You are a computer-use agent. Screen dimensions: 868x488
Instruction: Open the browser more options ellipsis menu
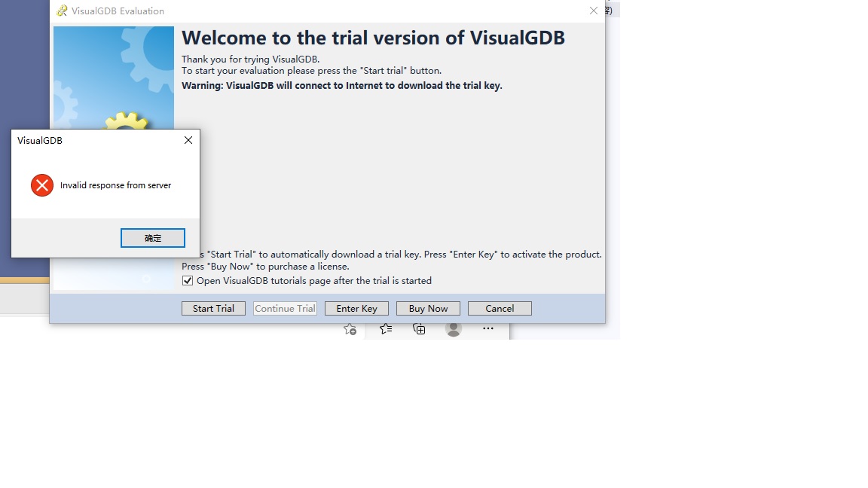[x=487, y=328]
